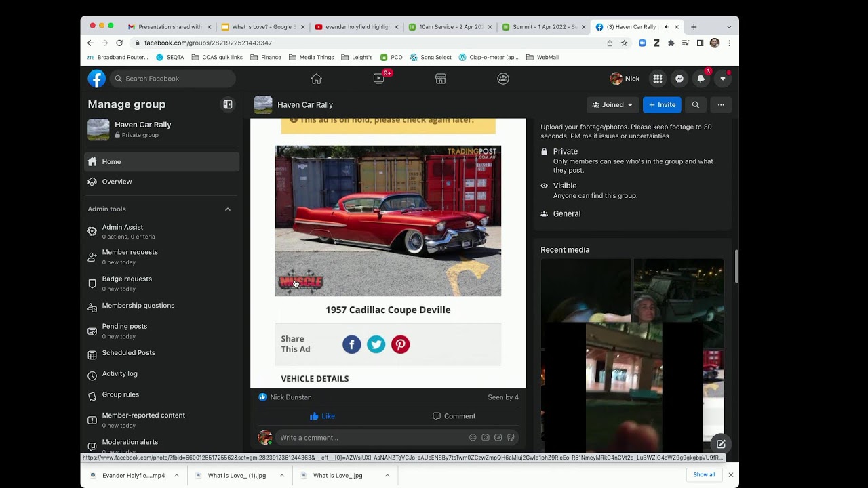The width and height of the screenshot is (868, 488).
Task: Share ad via Twitter icon
Action: [x=376, y=344]
